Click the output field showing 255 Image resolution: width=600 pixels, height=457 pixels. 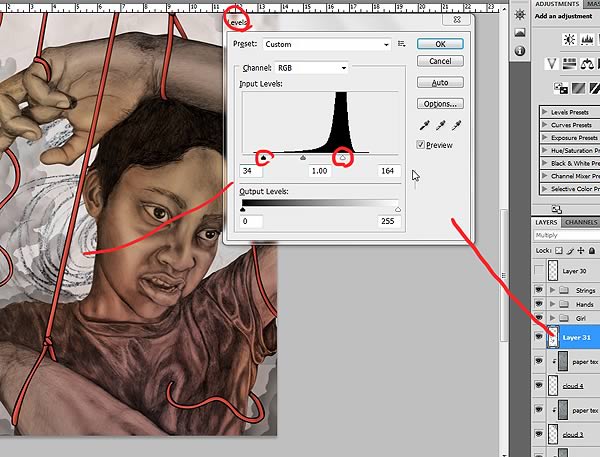point(389,221)
